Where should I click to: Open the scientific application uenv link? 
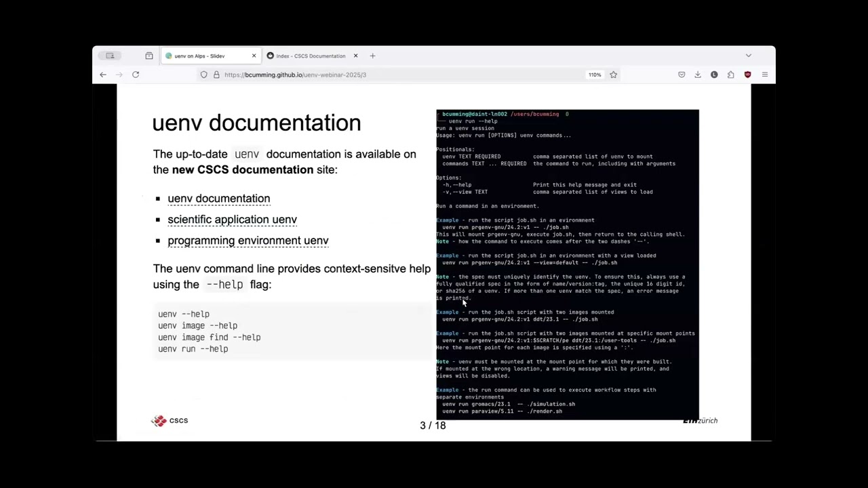[232, 220]
